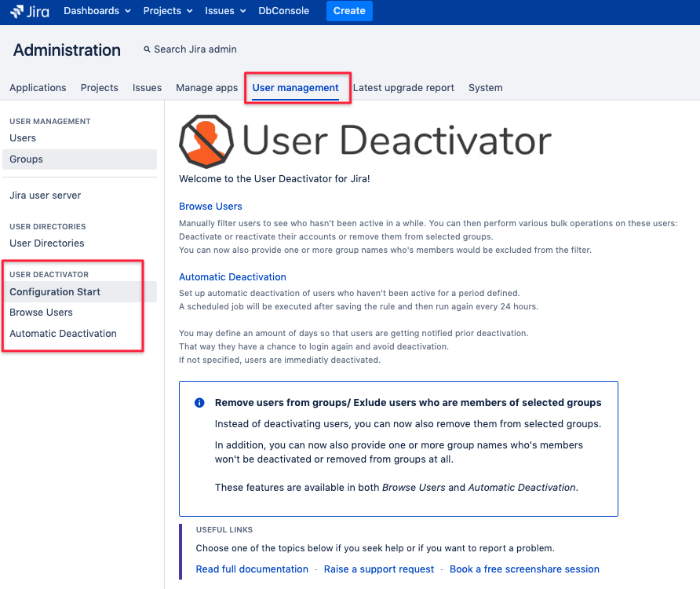
Task: Open Browse Users in the sidebar
Action: 41,313
